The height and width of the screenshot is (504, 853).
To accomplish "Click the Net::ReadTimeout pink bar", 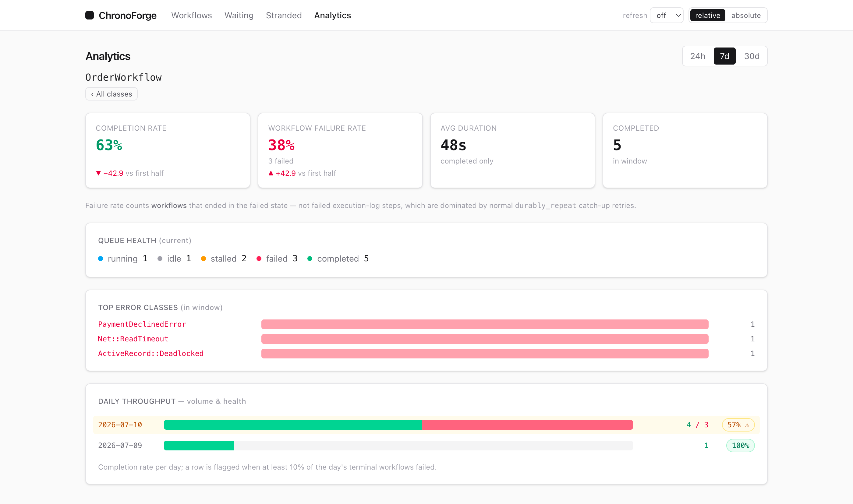I will pyautogui.click(x=485, y=339).
